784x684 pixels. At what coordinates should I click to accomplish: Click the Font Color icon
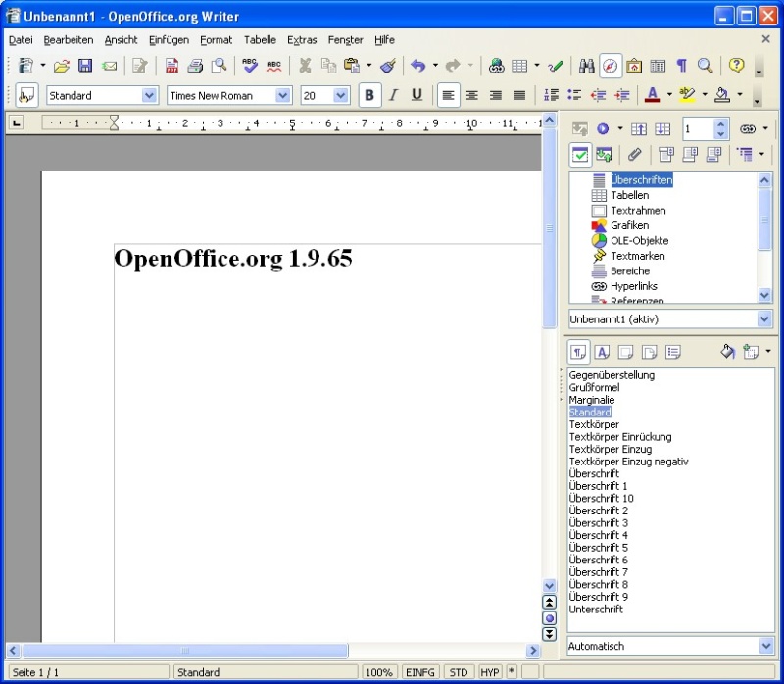pos(653,95)
